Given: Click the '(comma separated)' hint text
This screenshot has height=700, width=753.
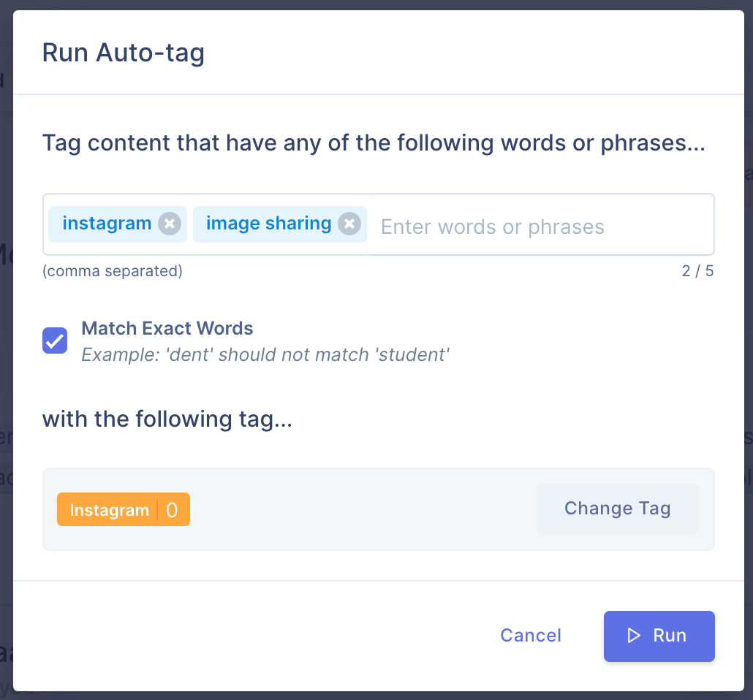Looking at the screenshot, I should (x=113, y=271).
